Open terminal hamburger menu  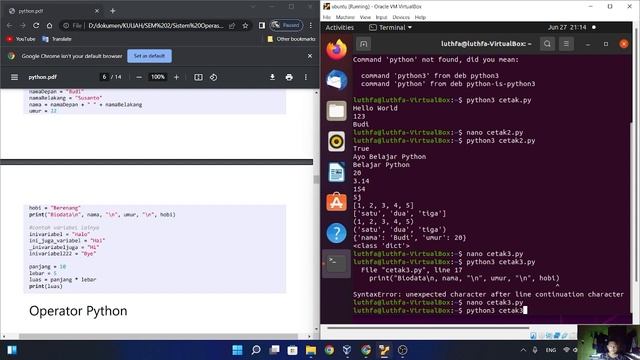[x=566, y=44]
